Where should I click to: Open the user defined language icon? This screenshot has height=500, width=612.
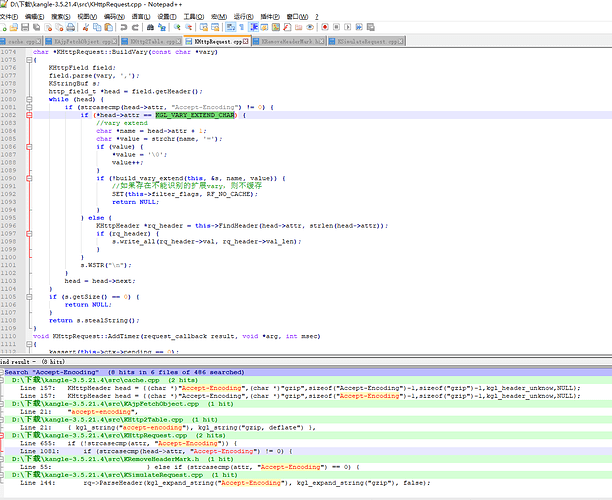tap(265, 27)
